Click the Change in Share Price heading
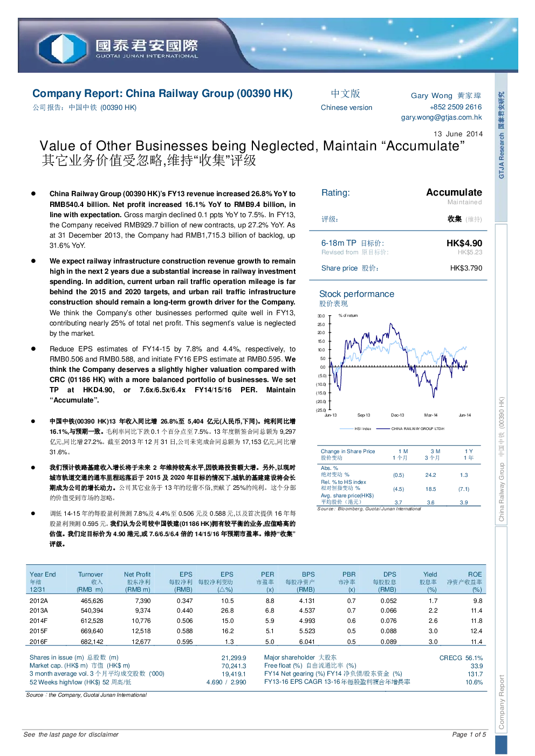The height and width of the screenshot is (756, 535). 348,451
